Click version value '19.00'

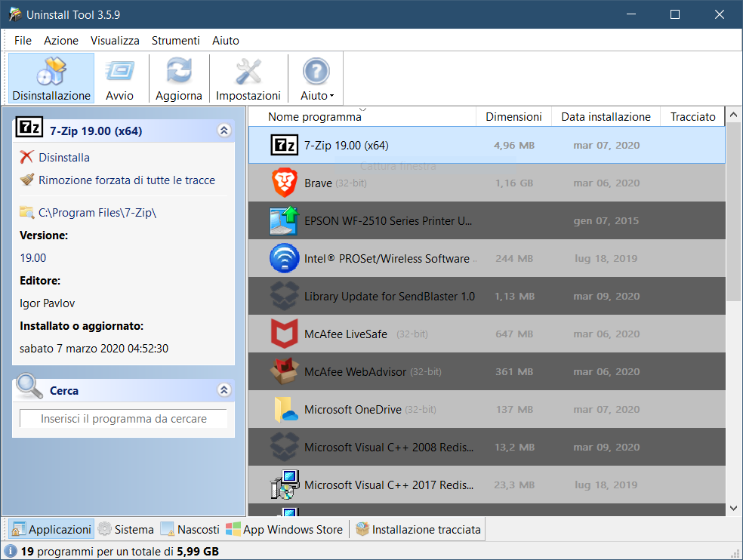tap(33, 258)
